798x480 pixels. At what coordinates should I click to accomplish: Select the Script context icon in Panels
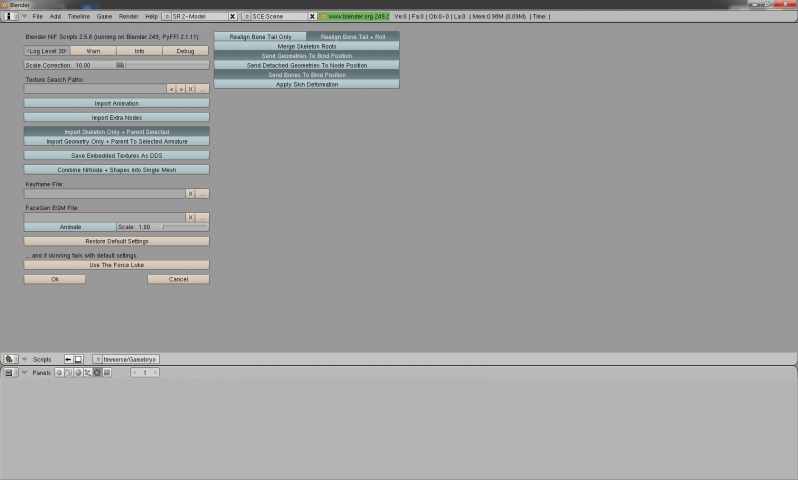[69, 373]
